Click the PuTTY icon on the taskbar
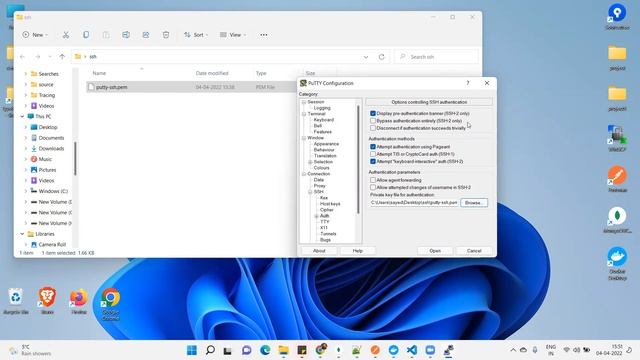This screenshot has height=360, width=640. pos(449,350)
